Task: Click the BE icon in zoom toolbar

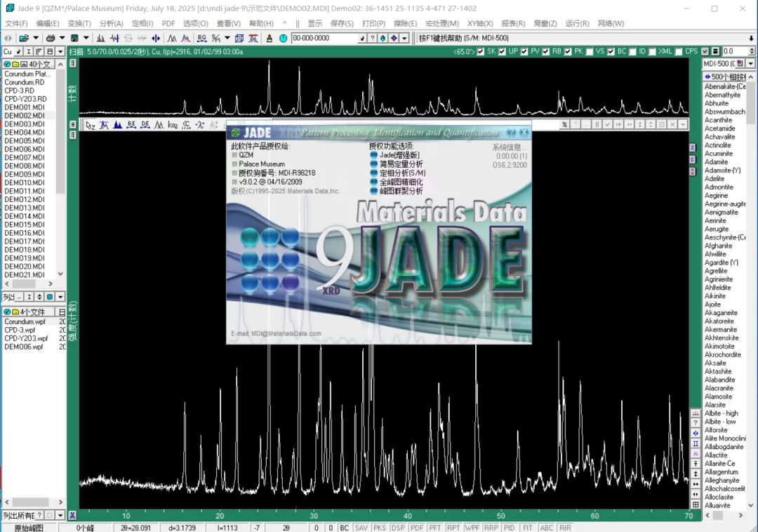Action: click(131, 125)
